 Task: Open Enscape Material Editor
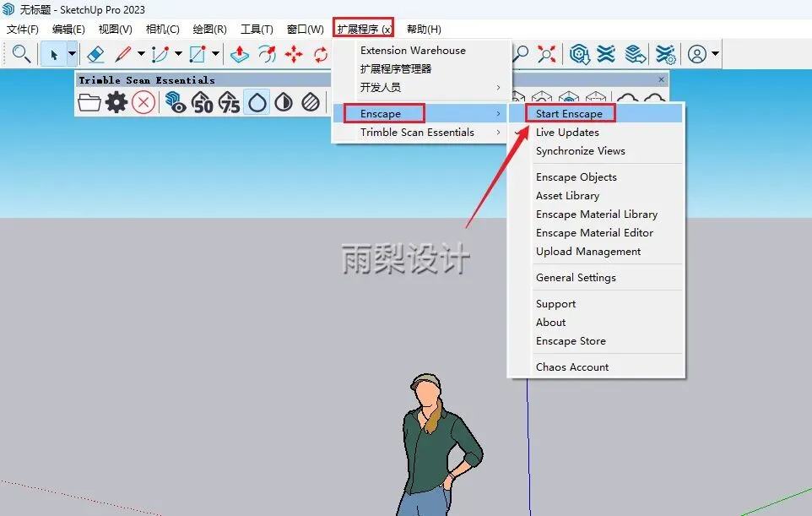(x=596, y=233)
